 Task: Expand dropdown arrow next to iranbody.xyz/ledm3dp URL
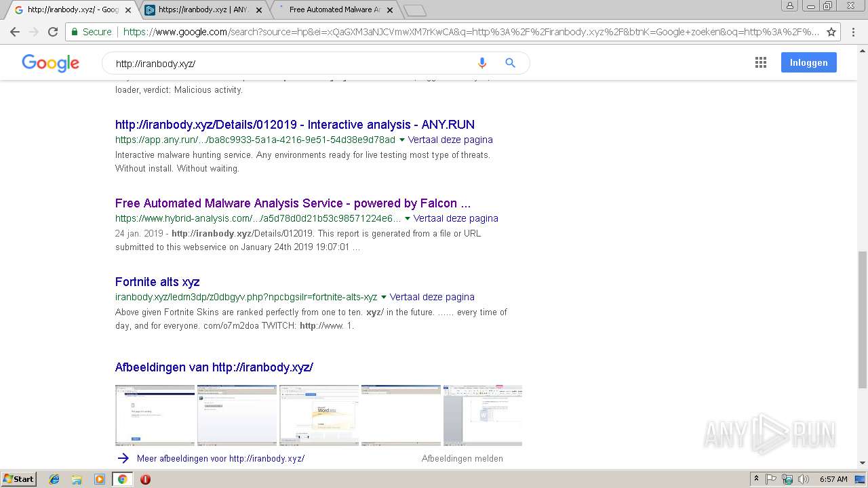click(x=384, y=297)
